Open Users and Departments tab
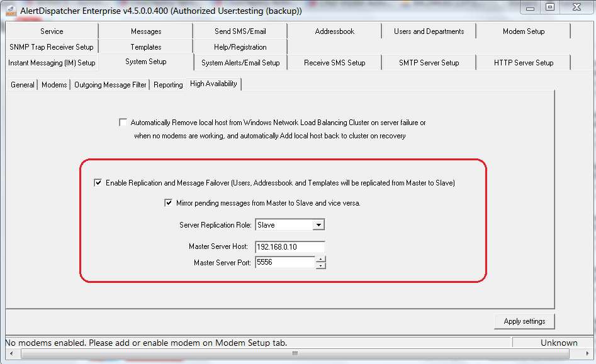 [429, 31]
